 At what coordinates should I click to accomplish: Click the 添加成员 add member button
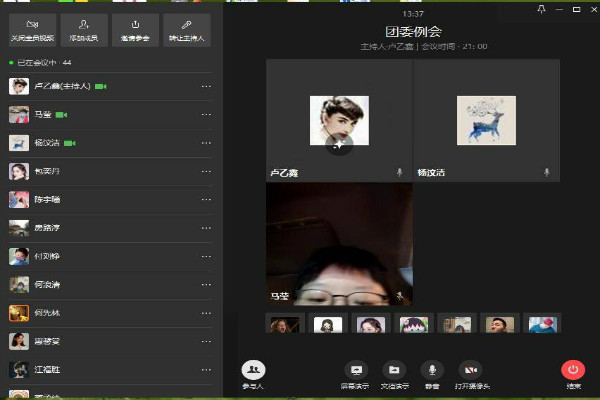coord(84,29)
